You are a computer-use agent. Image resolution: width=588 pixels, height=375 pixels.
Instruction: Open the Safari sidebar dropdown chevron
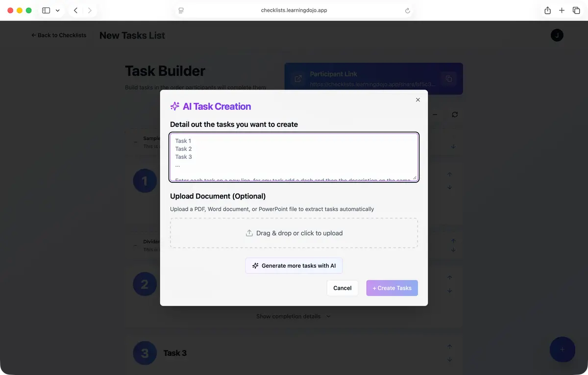click(x=57, y=10)
